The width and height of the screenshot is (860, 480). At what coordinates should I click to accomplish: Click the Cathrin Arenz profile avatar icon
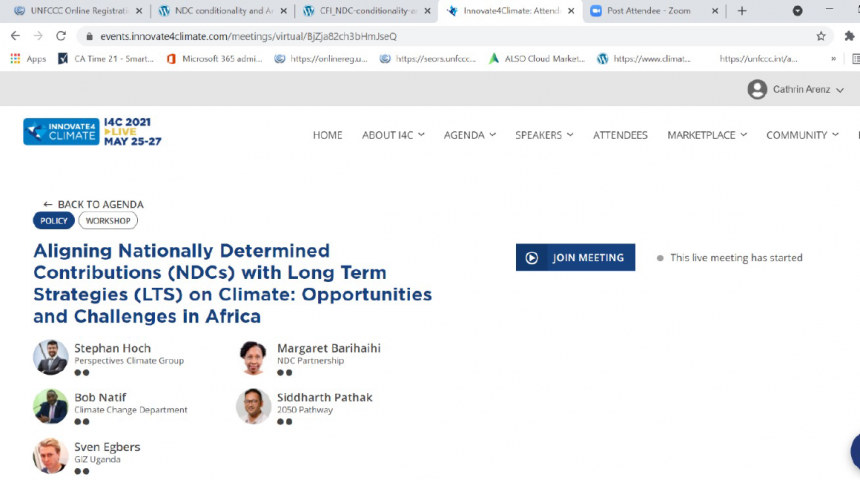coord(757,90)
